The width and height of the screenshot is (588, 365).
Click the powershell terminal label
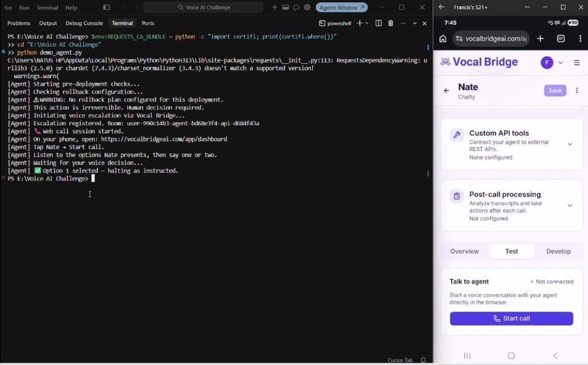point(335,24)
